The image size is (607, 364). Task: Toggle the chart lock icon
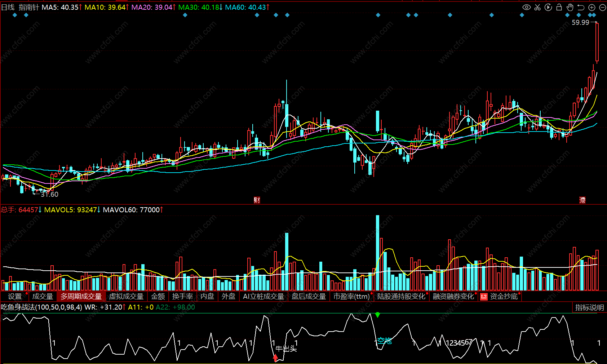click(559, 7)
